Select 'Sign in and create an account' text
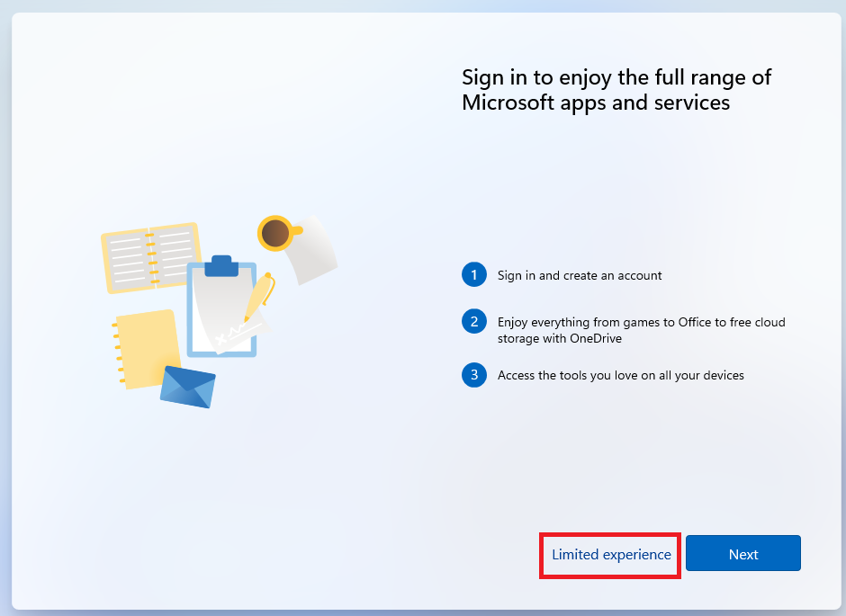This screenshot has height=616, width=846. tap(580, 275)
